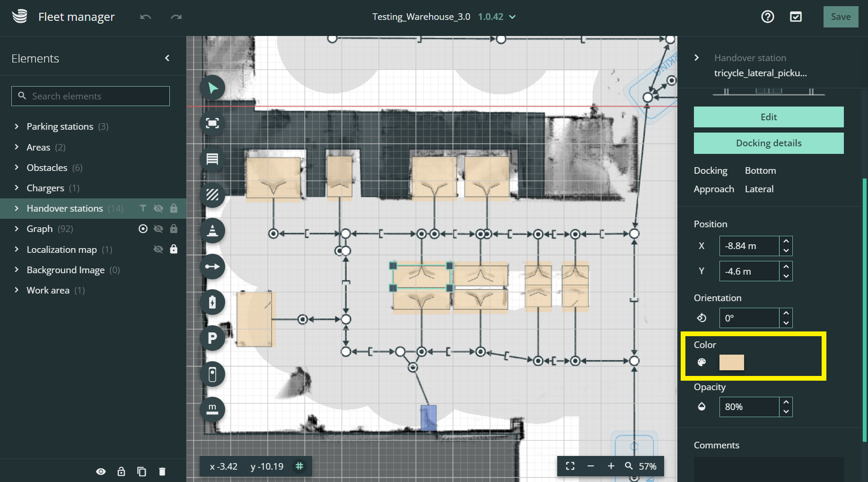Select the arrow pointer tool
This screenshot has height=482, width=868.
pyautogui.click(x=212, y=88)
